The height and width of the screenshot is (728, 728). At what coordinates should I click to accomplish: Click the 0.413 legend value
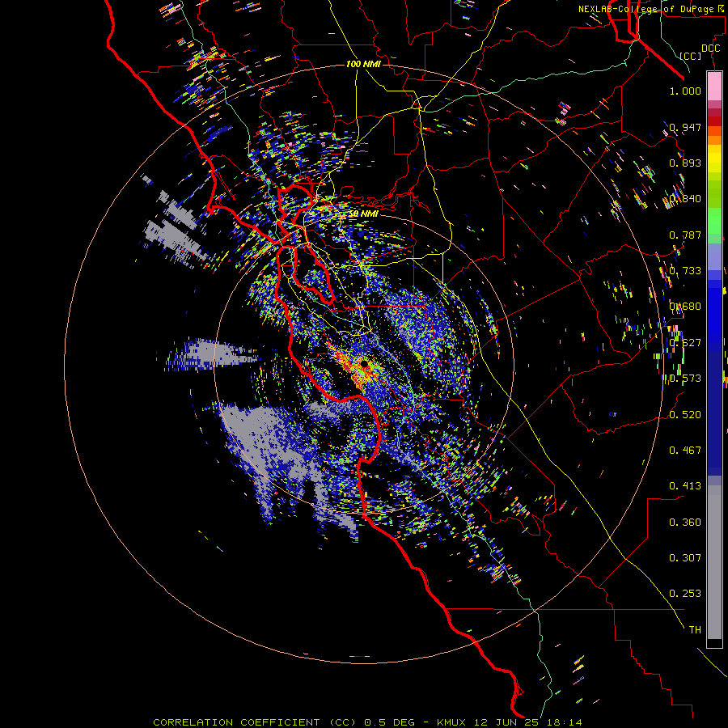(x=685, y=485)
